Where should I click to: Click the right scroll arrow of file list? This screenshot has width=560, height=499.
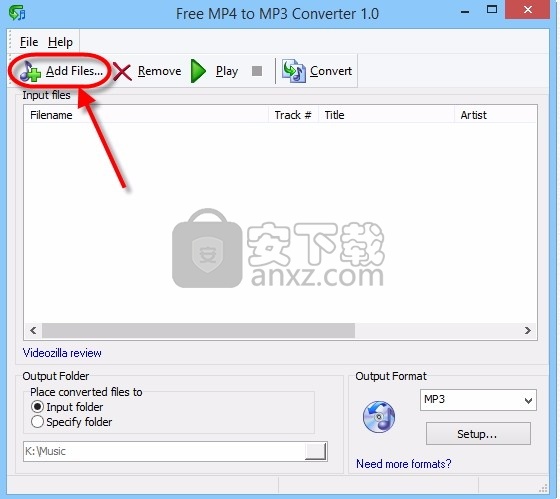[x=528, y=330]
